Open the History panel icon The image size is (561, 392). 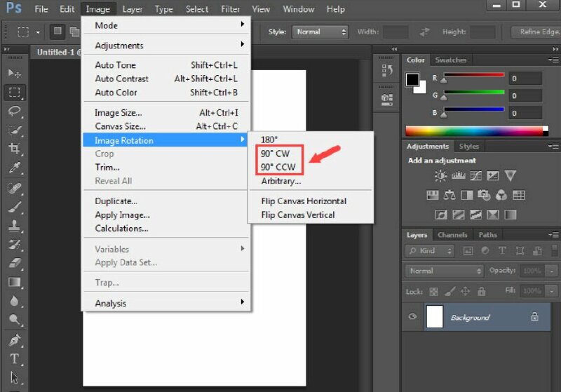[x=387, y=70]
